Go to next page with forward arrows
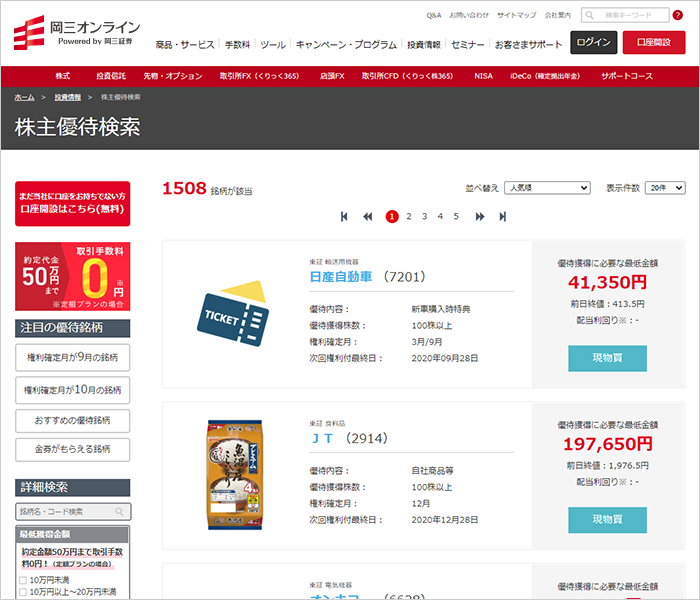Viewport: 700px width, 600px height. tap(480, 217)
